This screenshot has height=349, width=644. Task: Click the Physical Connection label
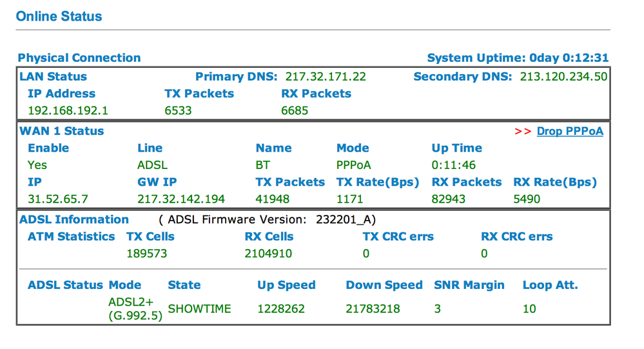coord(79,58)
